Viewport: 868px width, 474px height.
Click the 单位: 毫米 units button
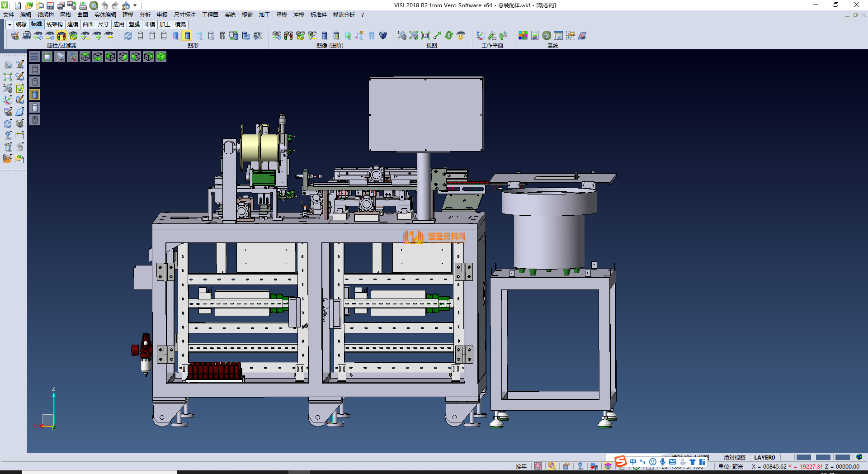click(731, 466)
